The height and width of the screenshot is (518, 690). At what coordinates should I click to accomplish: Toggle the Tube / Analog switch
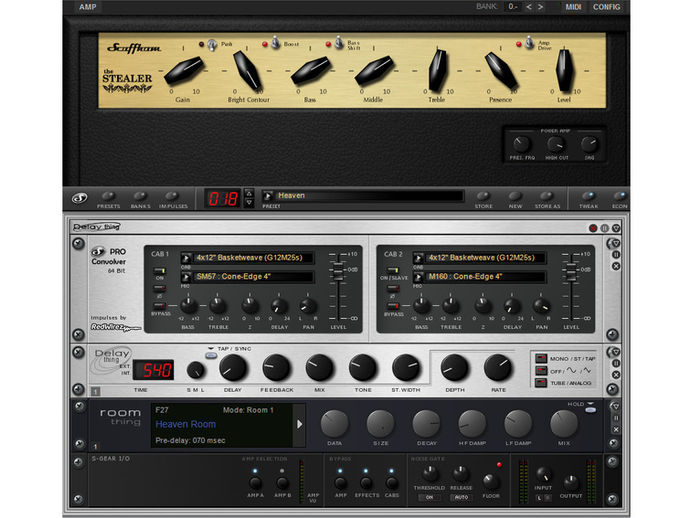tap(541, 383)
